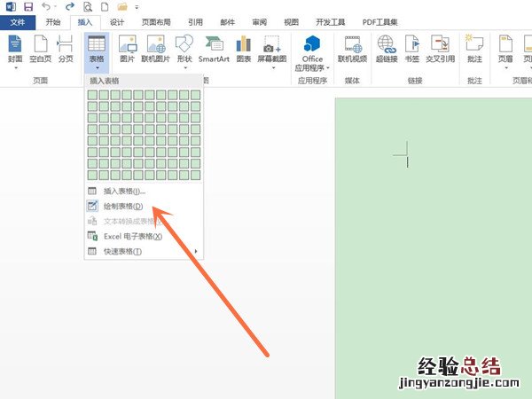Insert a bookmark with 书签
The width and height of the screenshot is (532, 399).
[x=412, y=49]
